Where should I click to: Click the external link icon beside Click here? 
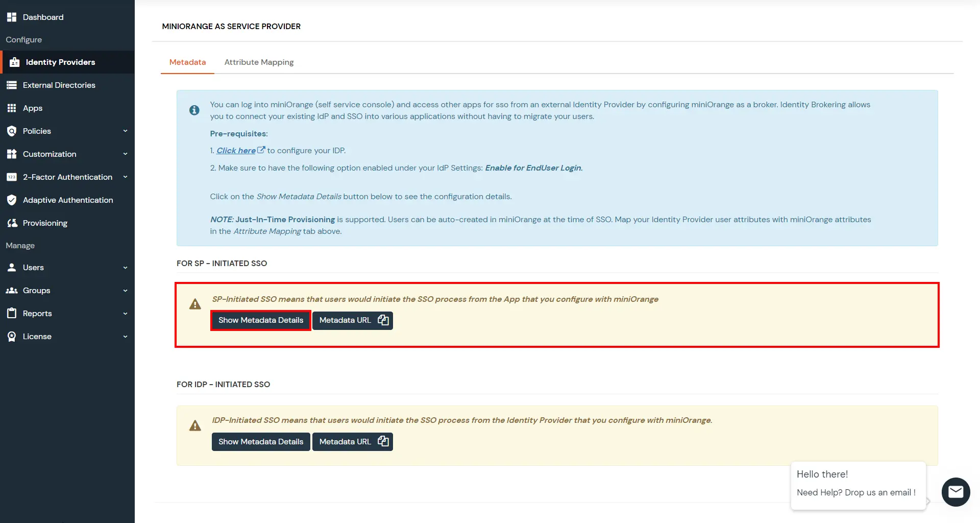click(261, 150)
